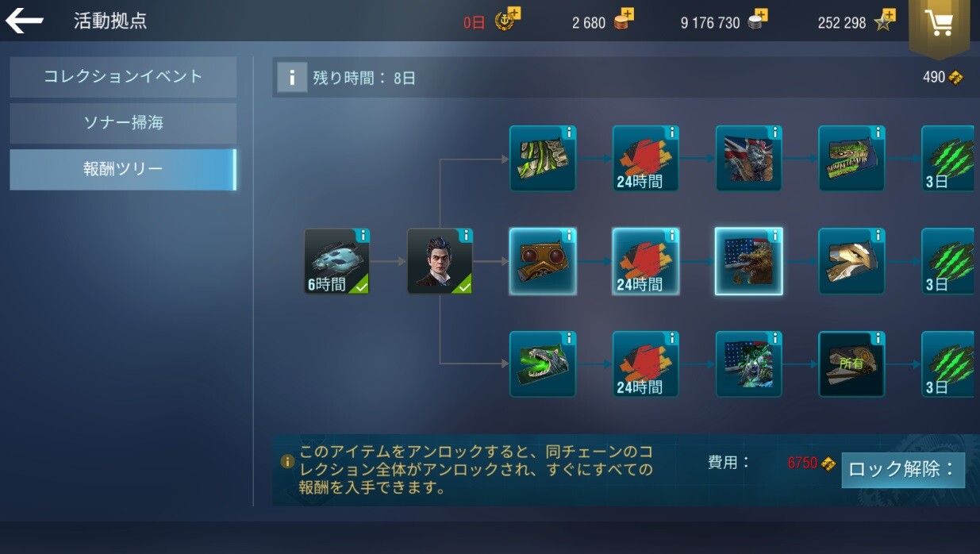Open the コレクションイベント tab

tap(123, 77)
